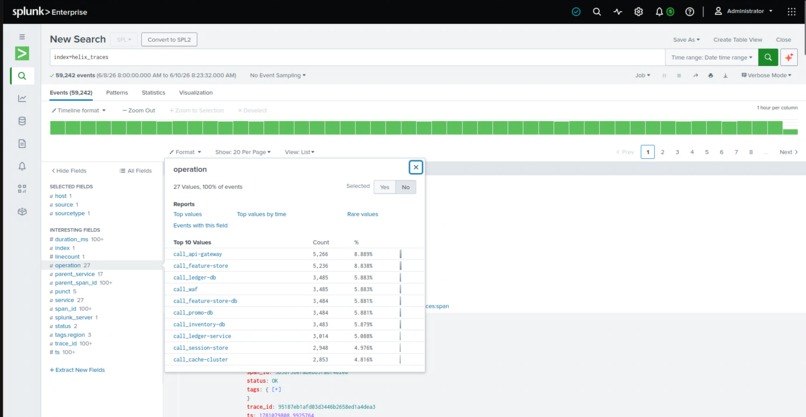The width and height of the screenshot is (806, 417).
Task: Run search with green magnifier button
Action: [768, 58]
